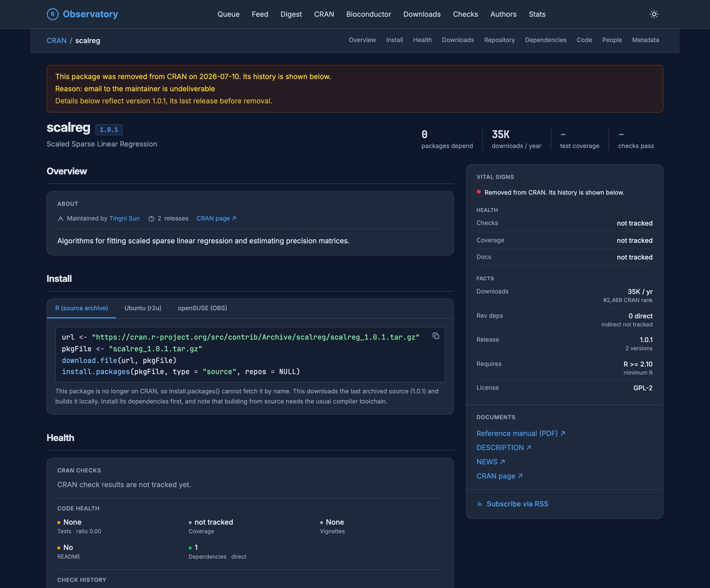Click the '0 direct' rev deps value

point(640,316)
